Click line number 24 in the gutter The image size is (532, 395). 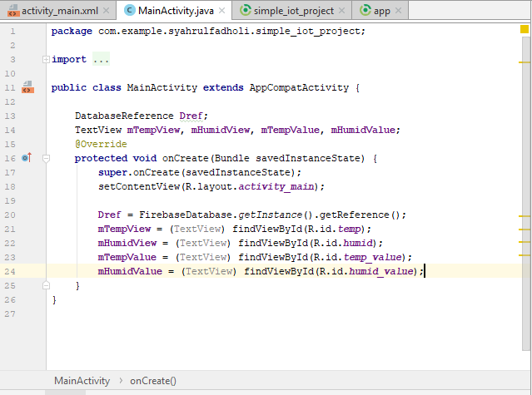(x=10, y=271)
